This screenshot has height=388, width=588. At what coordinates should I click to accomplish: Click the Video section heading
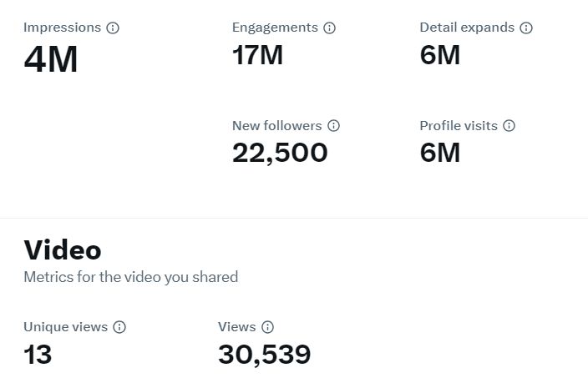tap(63, 250)
